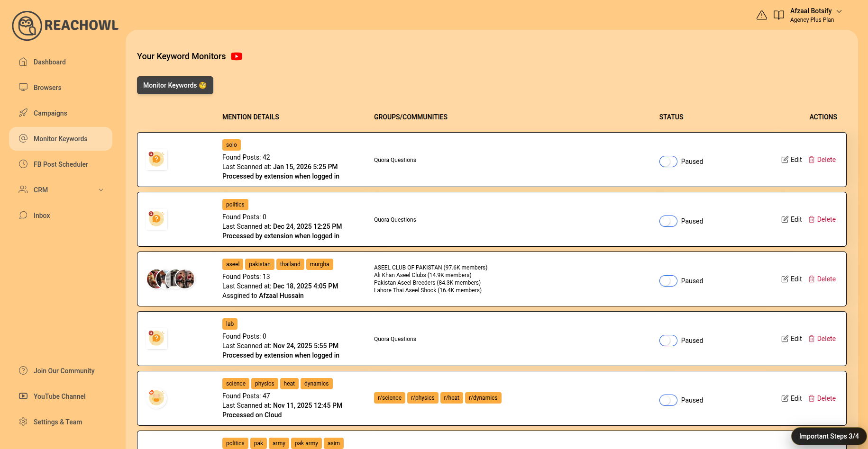
Task: Go to Dashboard in sidebar
Action: (61, 62)
